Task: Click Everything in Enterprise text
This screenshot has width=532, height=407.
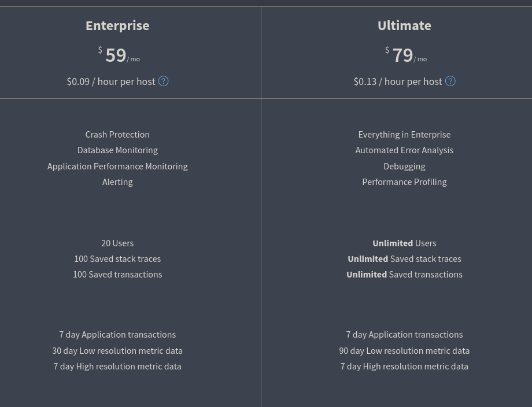Action: [x=404, y=135]
